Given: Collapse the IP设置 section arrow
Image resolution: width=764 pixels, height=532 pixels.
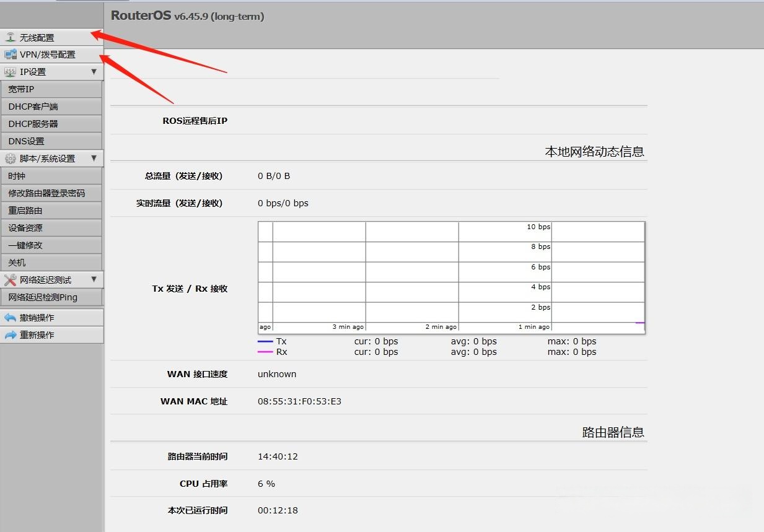Looking at the screenshot, I should coord(94,72).
